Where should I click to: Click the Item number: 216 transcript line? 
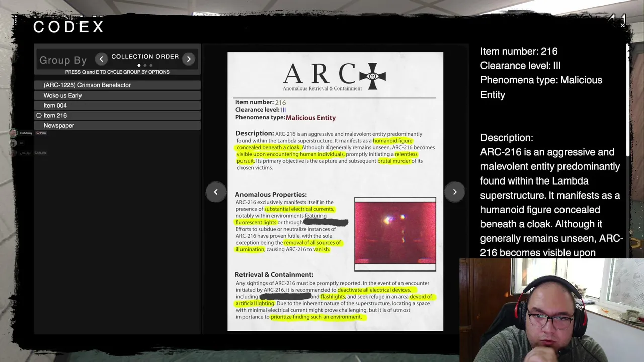519,51
